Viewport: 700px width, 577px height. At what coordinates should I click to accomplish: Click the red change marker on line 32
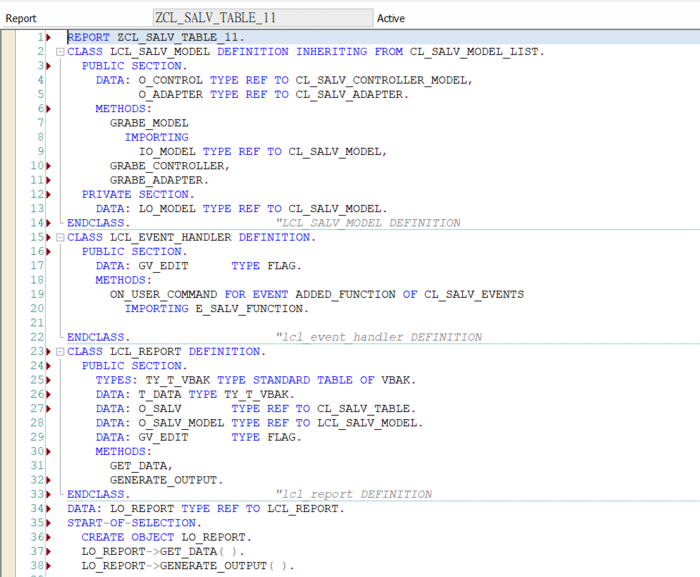tap(49, 481)
